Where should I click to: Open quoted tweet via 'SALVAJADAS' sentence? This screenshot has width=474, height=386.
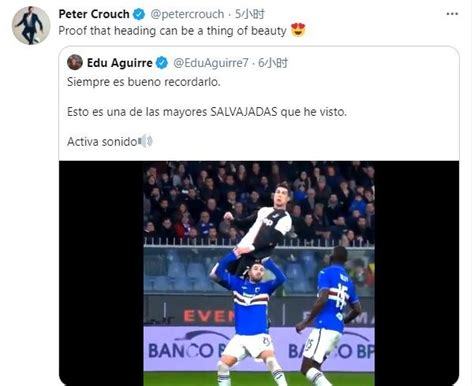(207, 112)
